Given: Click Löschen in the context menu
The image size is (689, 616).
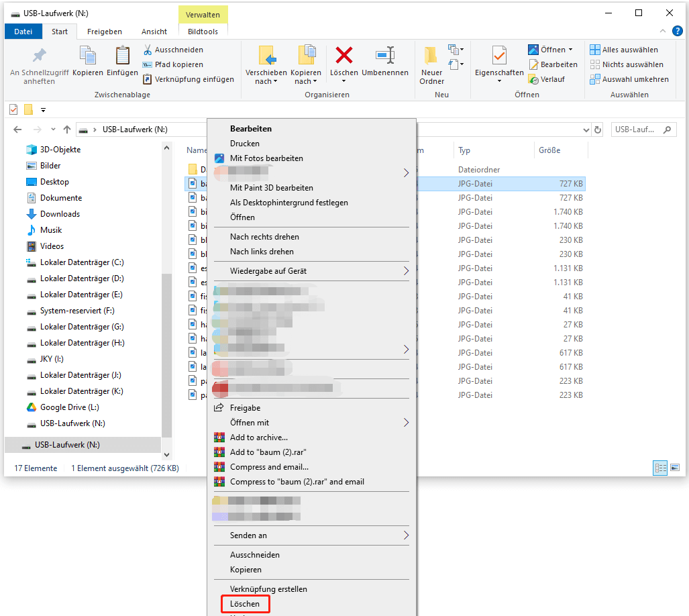Looking at the screenshot, I should (x=245, y=604).
